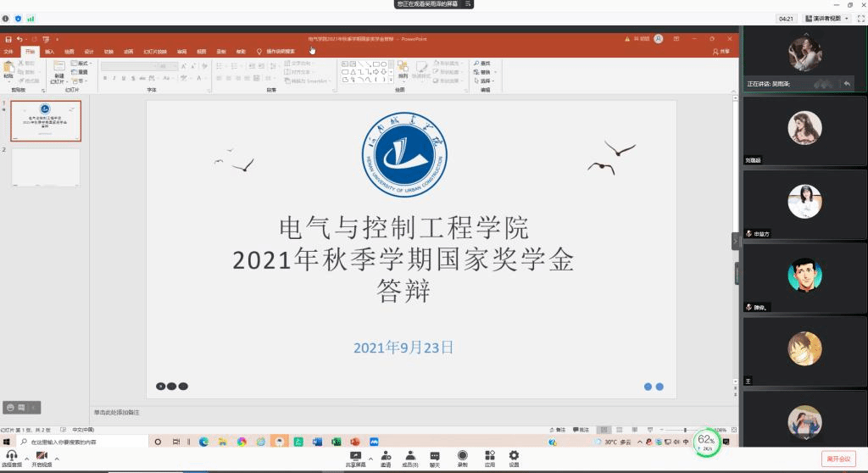Open the 邀请 invite icon
Image resolution: width=868 pixels, height=473 pixels.
tap(386, 456)
